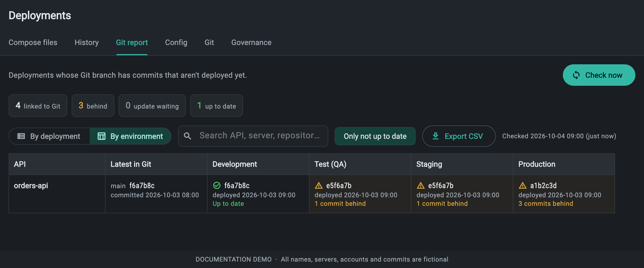Click 3 commits behind in Production
Image resolution: width=644 pixels, height=268 pixels.
point(546,204)
